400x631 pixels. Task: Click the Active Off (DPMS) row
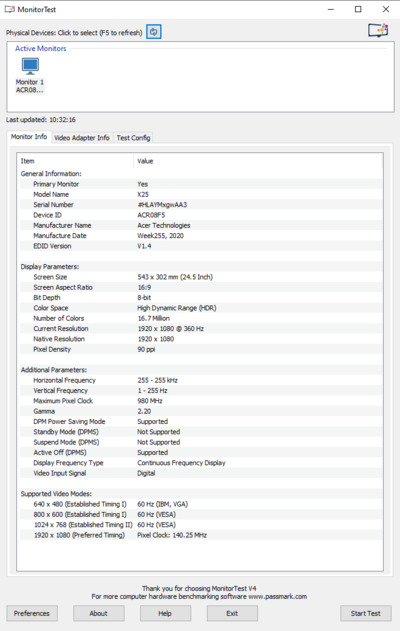click(x=200, y=453)
